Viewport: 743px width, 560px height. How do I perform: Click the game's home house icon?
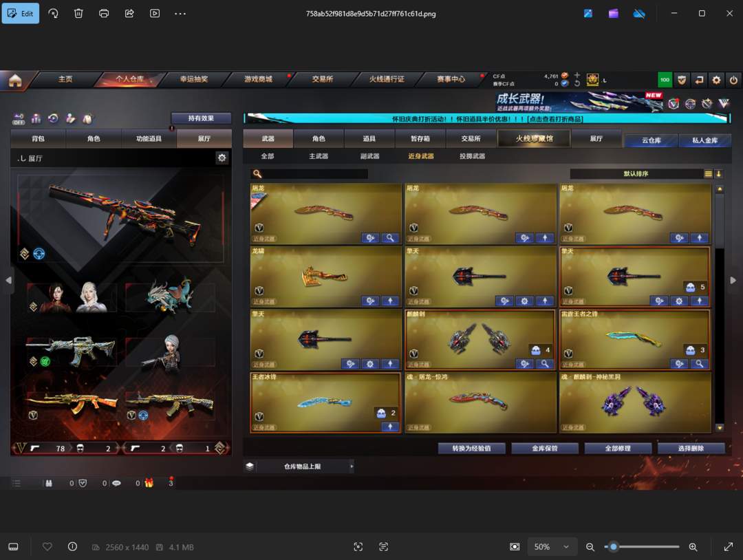(x=15, y=80)
